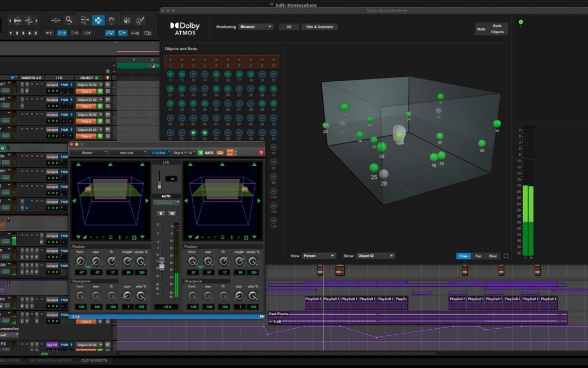This screenshot has width=588, height=368.
Task: Toggle the SAFE automation button
Action: point(209,153)
